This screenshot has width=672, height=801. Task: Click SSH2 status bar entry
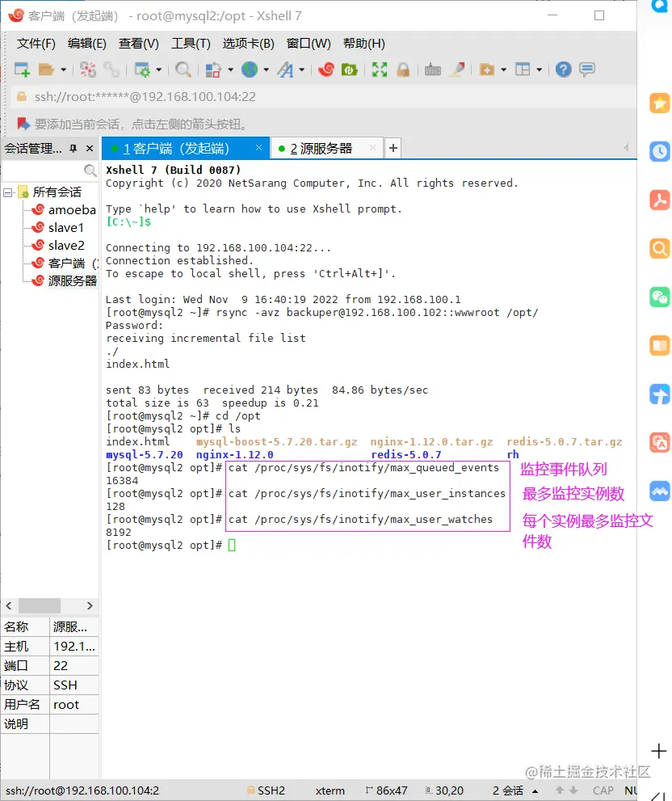[266, 790]
